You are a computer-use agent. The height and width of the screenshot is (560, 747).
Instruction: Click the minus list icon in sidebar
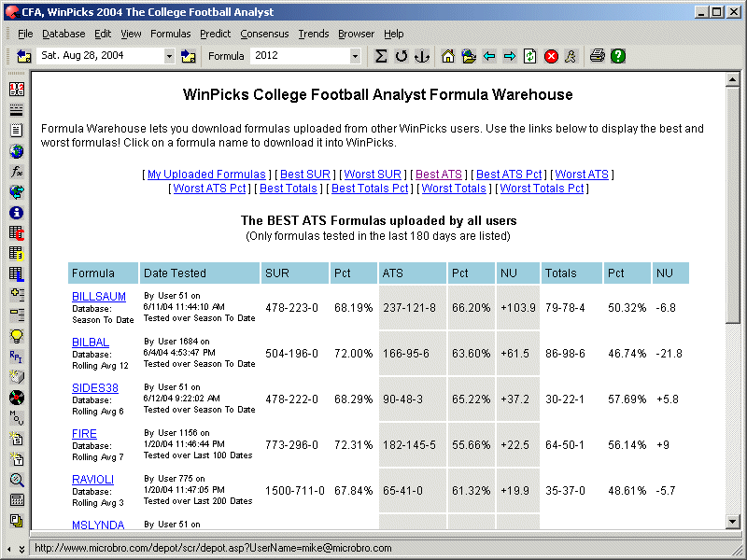point(17,315)
